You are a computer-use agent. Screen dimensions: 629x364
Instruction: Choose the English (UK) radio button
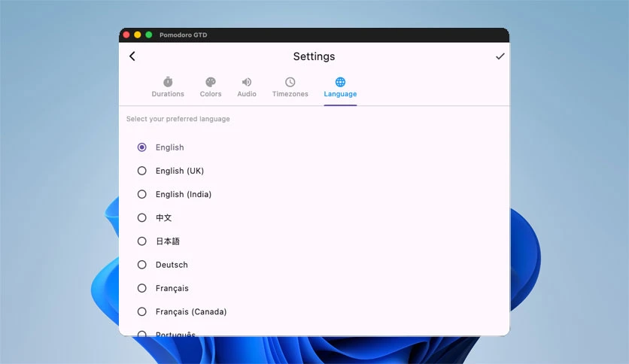(141, 171)
